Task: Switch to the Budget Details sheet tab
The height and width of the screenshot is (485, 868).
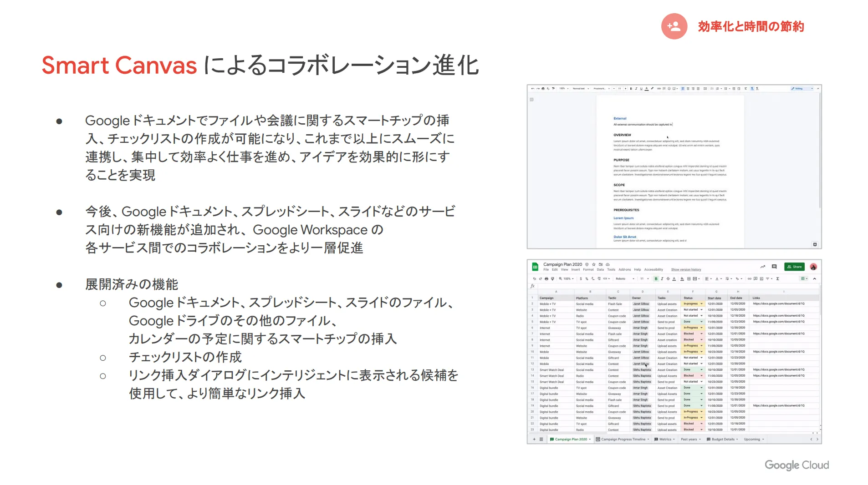Action: (722, 439)
